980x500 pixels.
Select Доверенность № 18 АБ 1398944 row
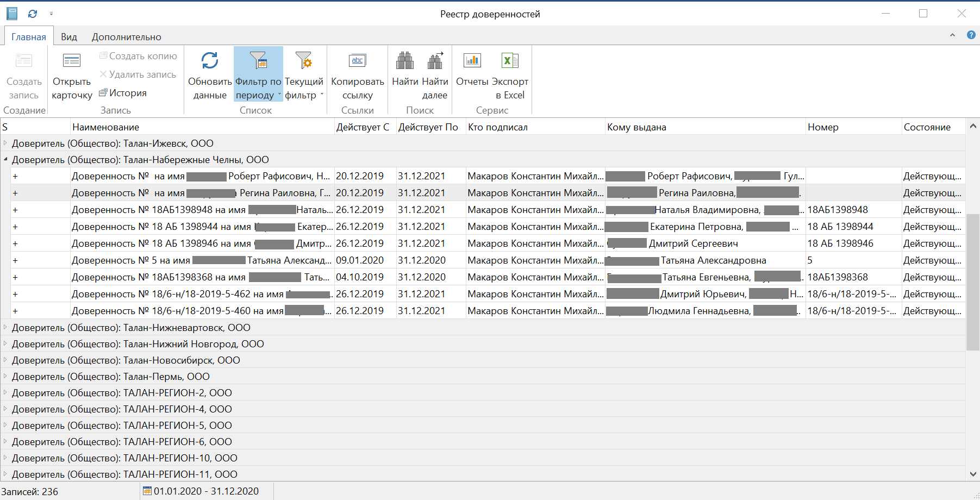tap(488, 227)
